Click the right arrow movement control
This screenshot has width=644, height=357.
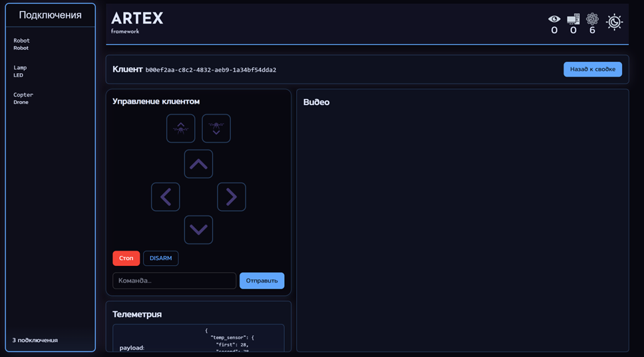232,197
